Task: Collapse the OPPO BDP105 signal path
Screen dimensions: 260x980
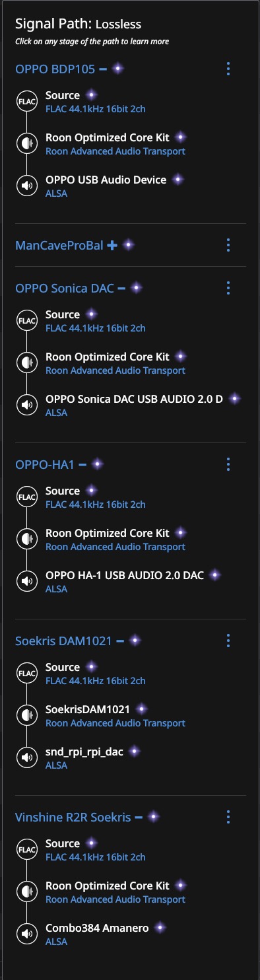Action: point(103,69)
